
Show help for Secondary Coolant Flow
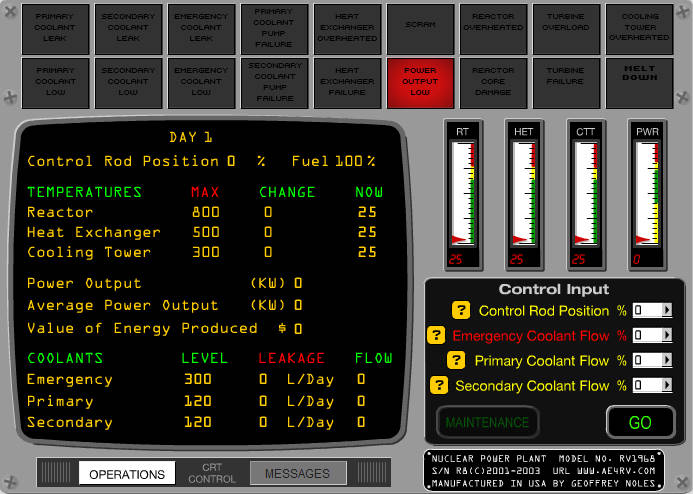point(439,385)
